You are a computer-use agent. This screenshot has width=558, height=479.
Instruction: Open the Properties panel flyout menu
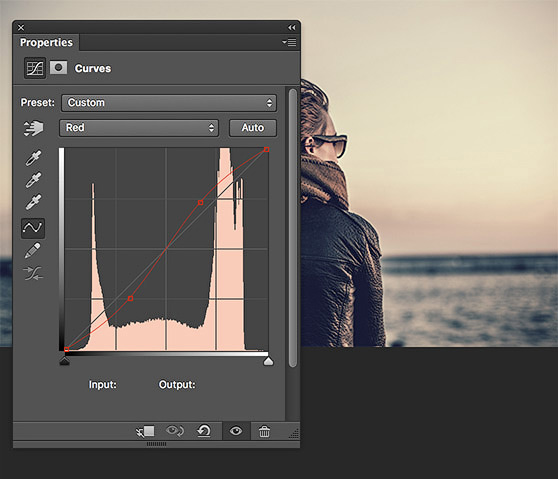click(289, 42)
